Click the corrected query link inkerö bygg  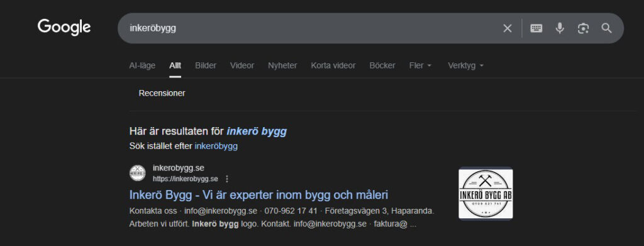[257, 131]
